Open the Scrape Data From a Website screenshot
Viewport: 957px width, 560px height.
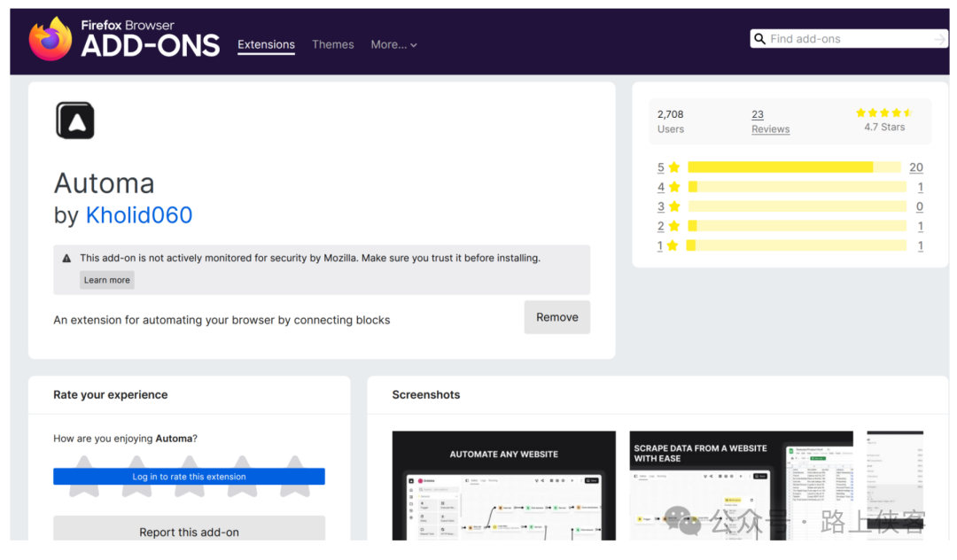click(741, 486)
